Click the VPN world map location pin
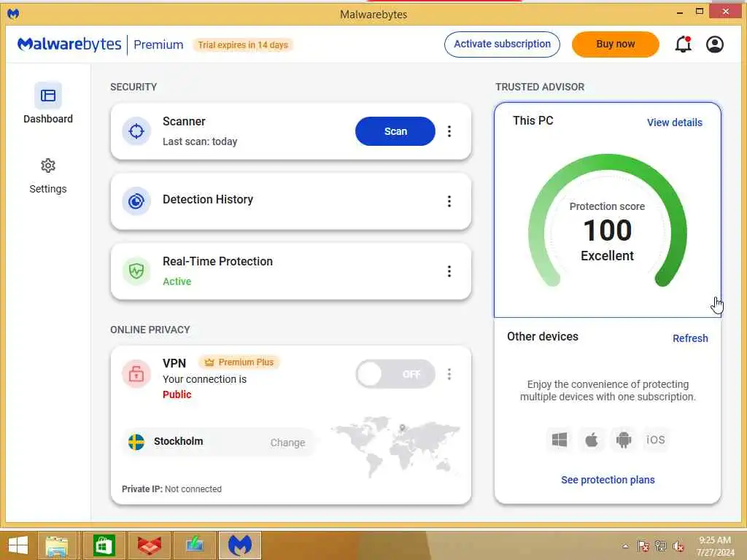 tap(402, 427)
